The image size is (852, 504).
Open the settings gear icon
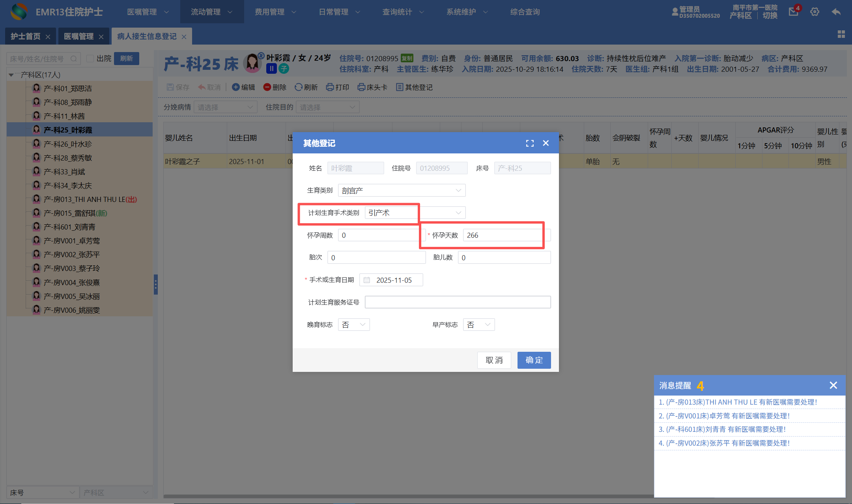tap(815, 12)
